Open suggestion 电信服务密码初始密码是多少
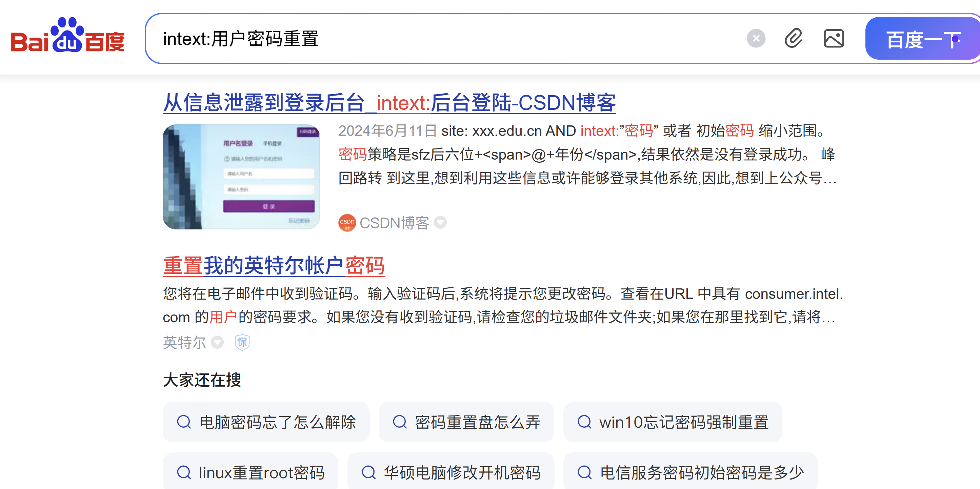This screenshot has height=489, width=980. (690, 473)
